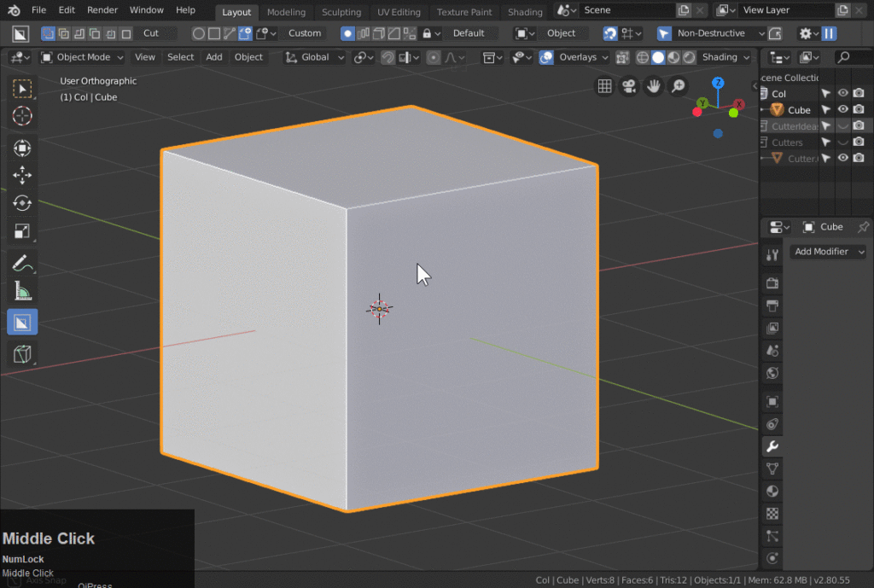874x588 pixels.
Task: Open the Render menu
Action: click(102, 10)
